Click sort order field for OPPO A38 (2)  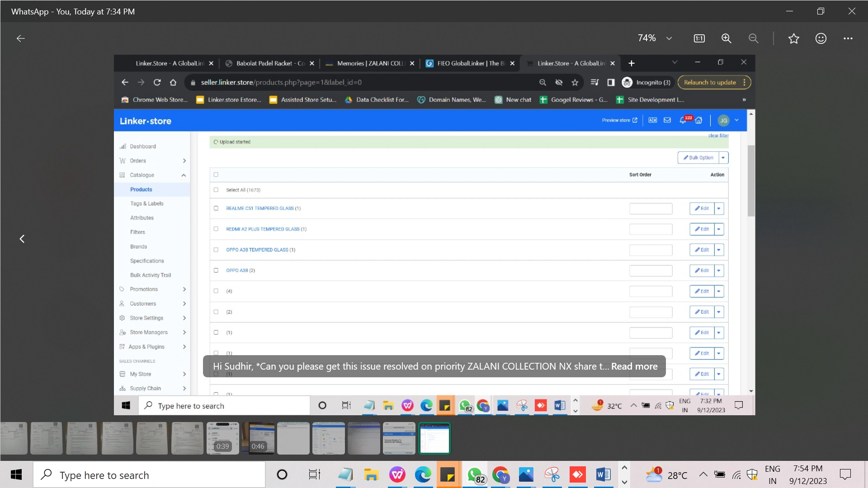651,271
